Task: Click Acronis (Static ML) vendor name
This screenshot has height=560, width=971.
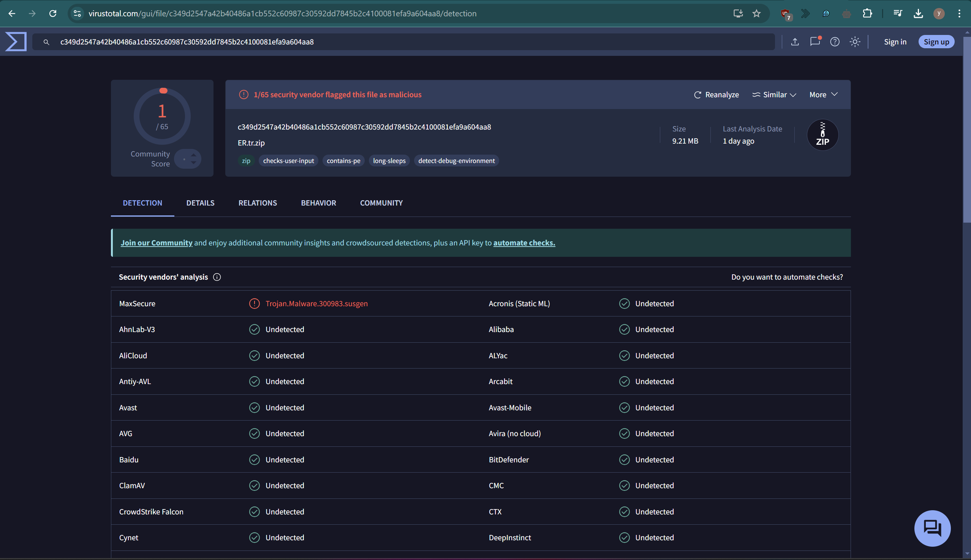Action: [519, 304]
